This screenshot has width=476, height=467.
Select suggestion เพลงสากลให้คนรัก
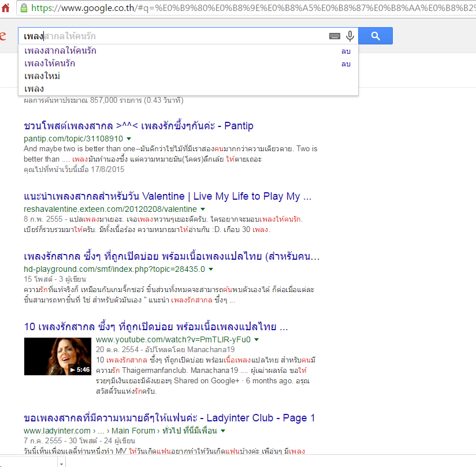(60, 51)
